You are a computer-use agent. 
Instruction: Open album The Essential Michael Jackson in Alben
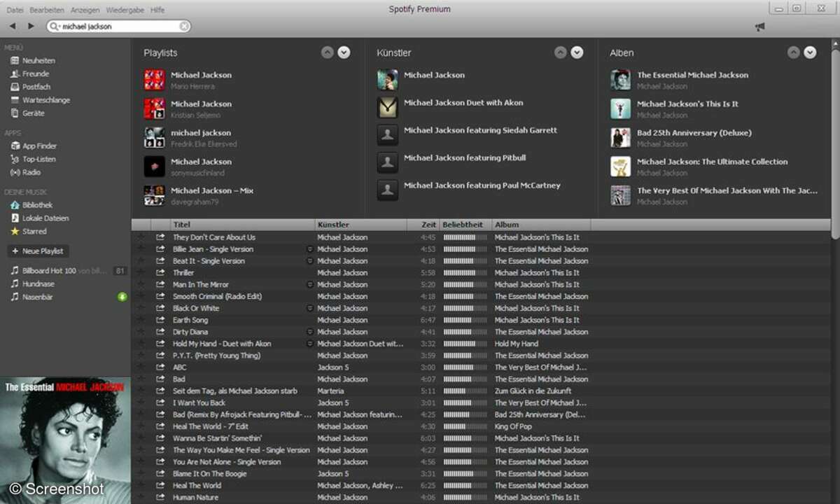[x=692, y=75]
